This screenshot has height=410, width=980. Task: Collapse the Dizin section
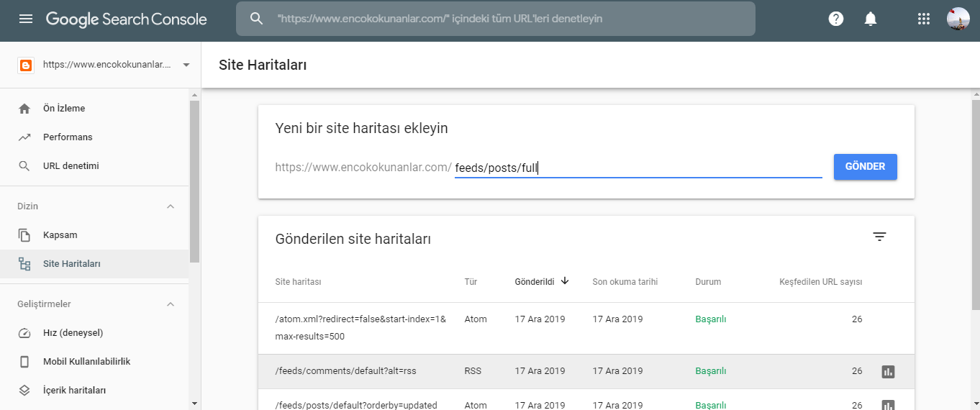171,206
